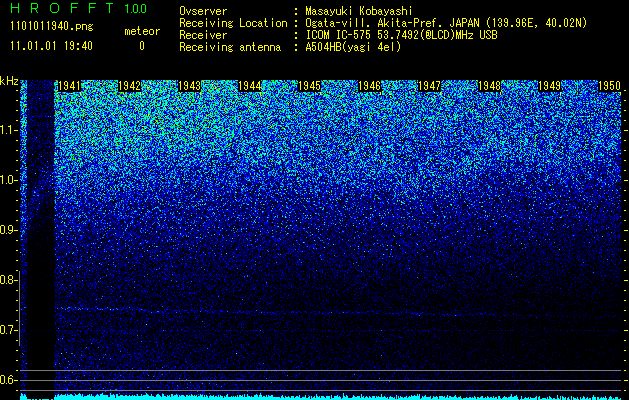This screenshot has width=629, height=400.
Task: Click the 0.9 frequency axis label
Action: pyautogui.click(x=7, y=230)
